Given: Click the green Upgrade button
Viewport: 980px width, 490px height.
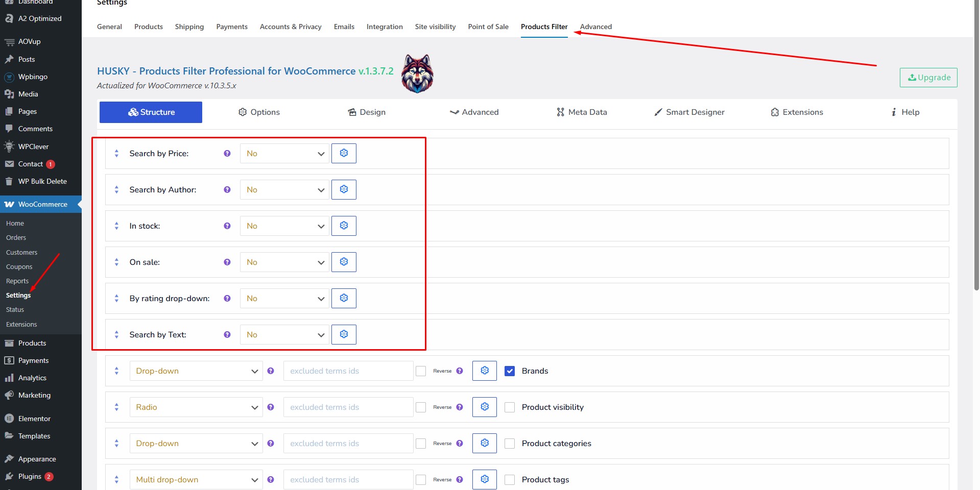Looking at the screenshot, I should pos(928,78).
